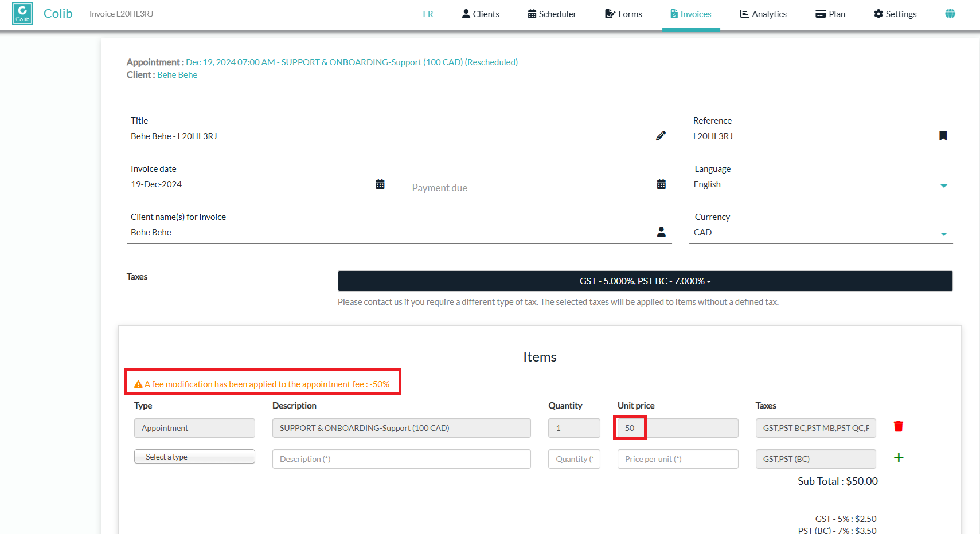Click the new item Description field

coord(401,459)
